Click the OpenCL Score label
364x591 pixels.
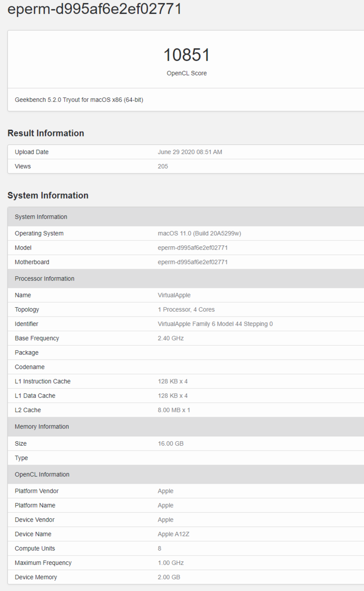click(186, 73)
